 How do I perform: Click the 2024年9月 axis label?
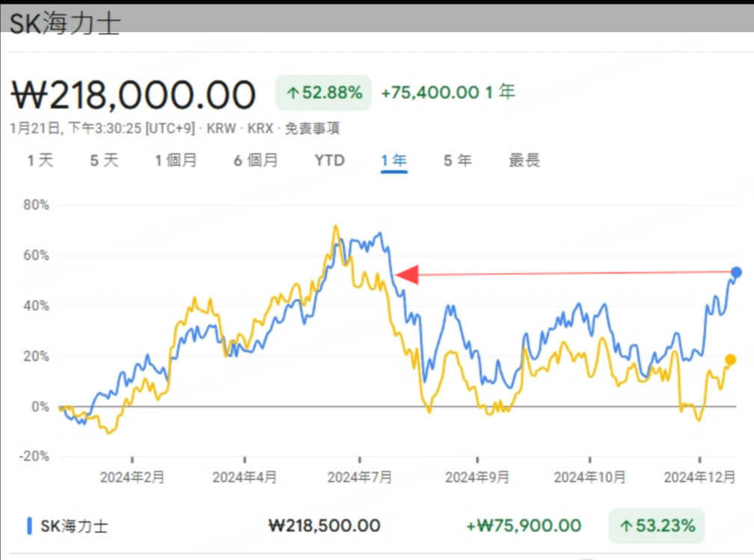point(477,477)
